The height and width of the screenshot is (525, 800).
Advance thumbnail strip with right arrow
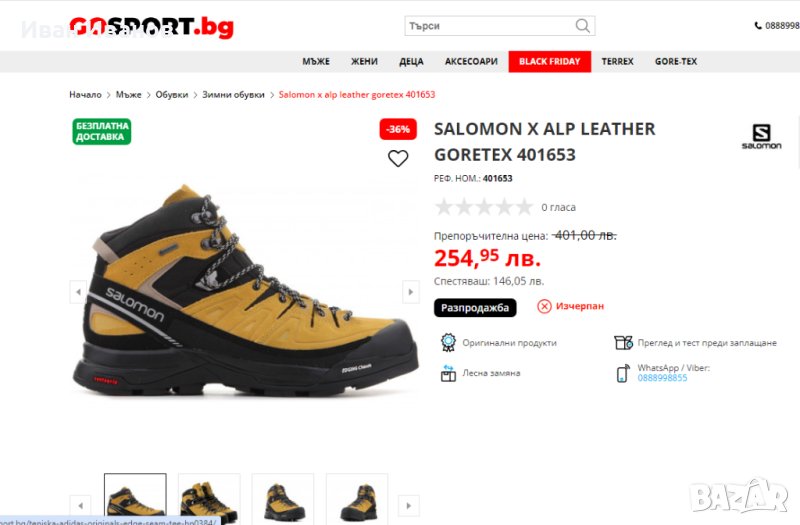(408, 506)
